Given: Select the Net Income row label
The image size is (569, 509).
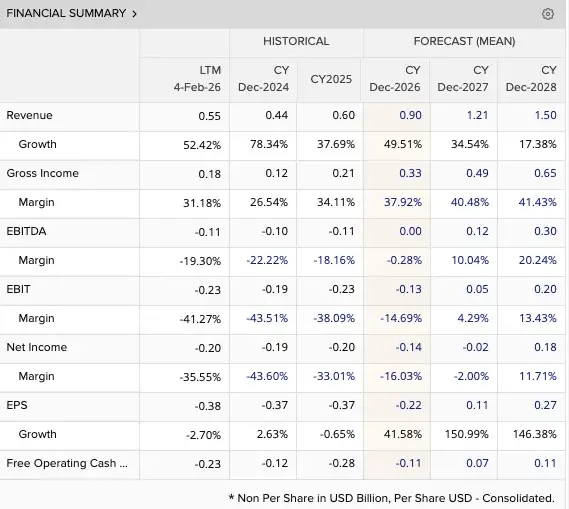Looking at the screenshot, I should [37, 347].
